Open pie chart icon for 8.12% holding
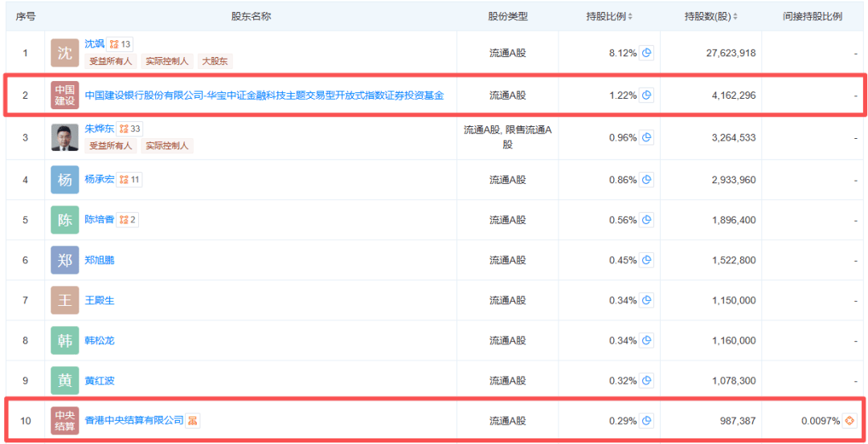Image resolution: width=868 pixels, height=444 pixels. point(646,53)
